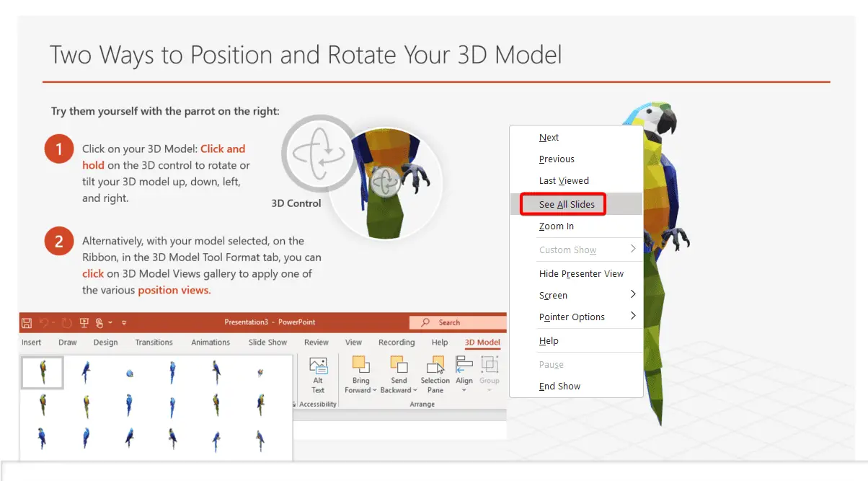This screenshot has width=868, height=481.
Task: Choose Pause in the context menu
Action: pos(575,364)
